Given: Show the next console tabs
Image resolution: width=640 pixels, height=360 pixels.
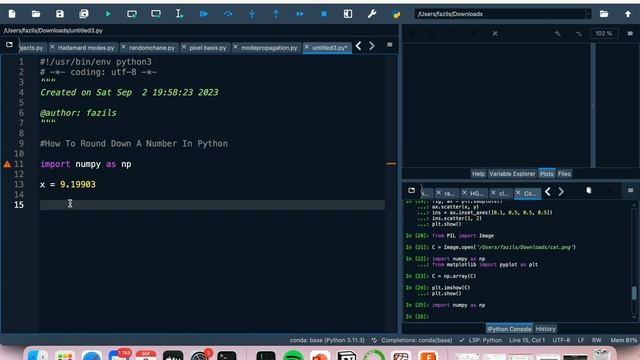Looking at the screenshot, I should pos(561,191).
